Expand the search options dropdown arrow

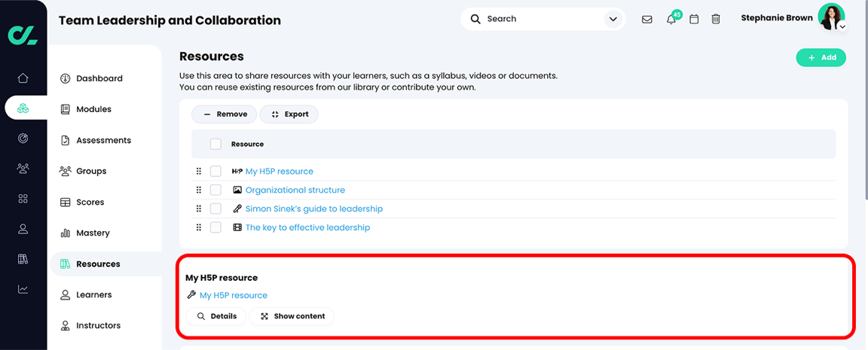click(x=613, y=20)
